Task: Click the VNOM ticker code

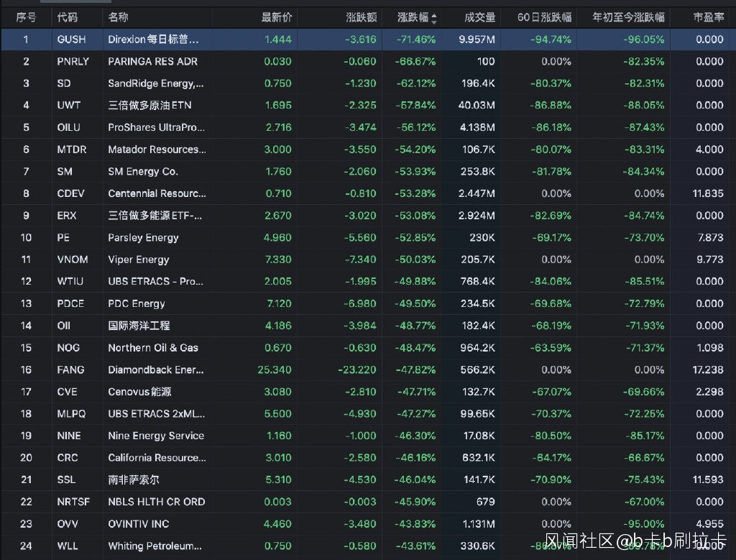Action: point(73,260)
